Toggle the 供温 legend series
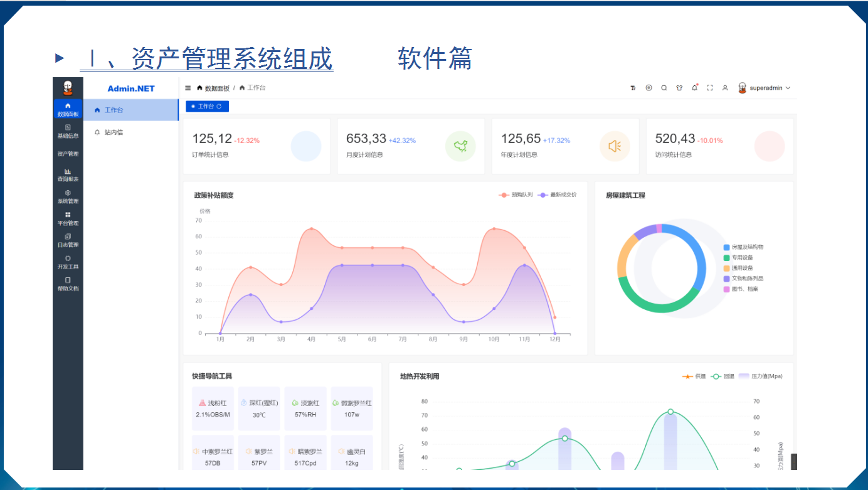The width and height of the screenshot is (868, 490). click(x=694, y=376)
